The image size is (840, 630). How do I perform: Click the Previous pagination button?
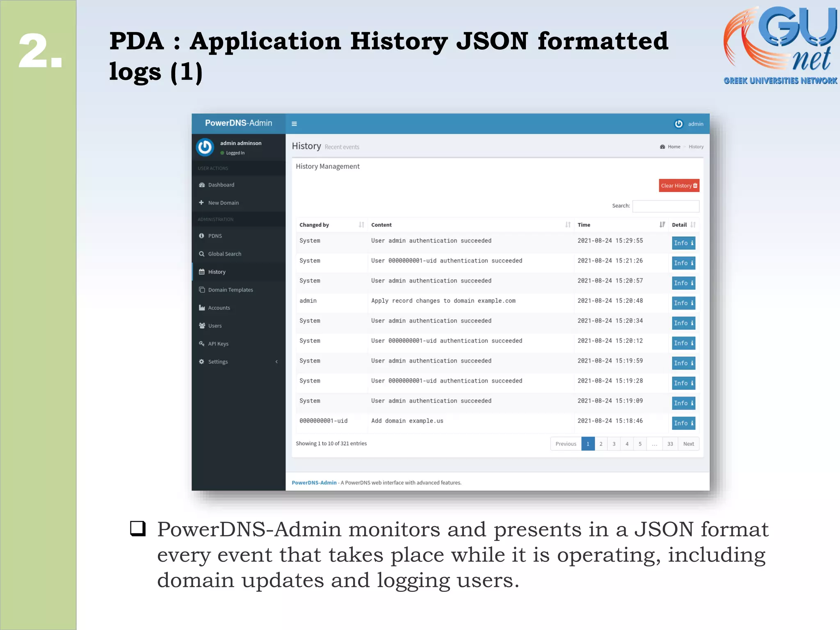pos(566,444)
